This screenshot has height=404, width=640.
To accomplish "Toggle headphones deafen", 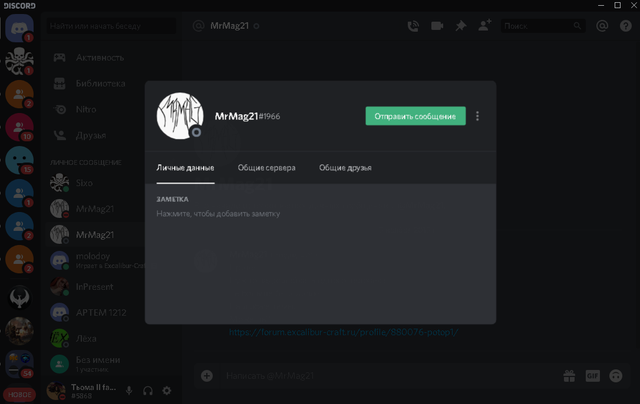I will point(148,391).
